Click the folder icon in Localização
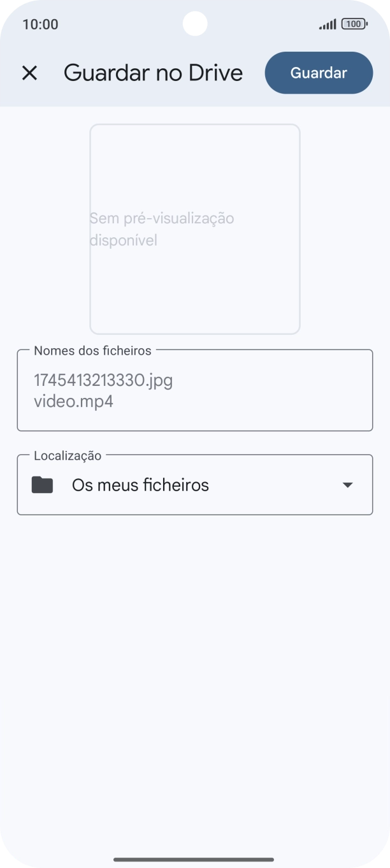390x868 pixels. [x=43, y=485]
